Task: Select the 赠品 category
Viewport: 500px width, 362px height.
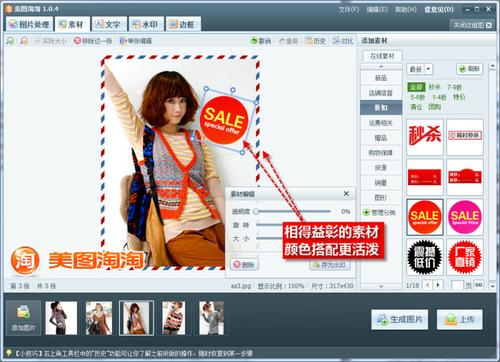Action: pos(381,138)
